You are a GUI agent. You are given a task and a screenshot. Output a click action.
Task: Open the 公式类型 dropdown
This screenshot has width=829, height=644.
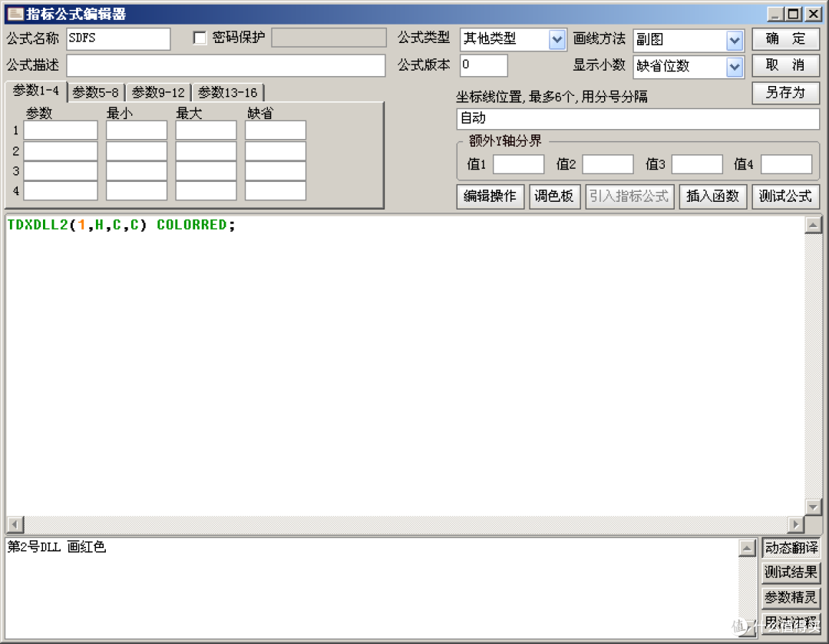tap(557, 39)
